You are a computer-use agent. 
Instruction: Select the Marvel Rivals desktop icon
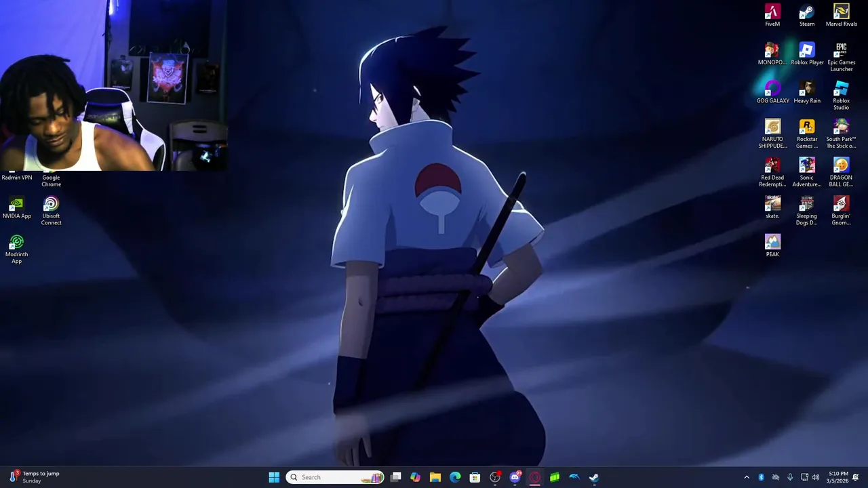coord(841,16)
